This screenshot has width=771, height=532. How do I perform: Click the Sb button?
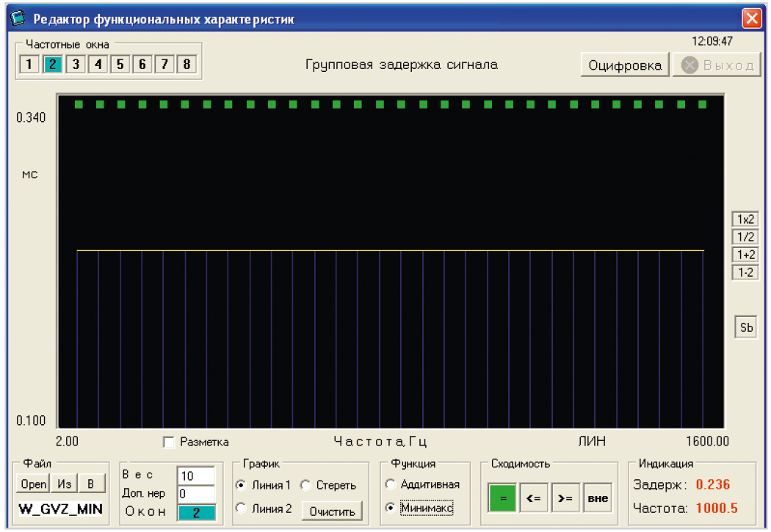point(746,327)
